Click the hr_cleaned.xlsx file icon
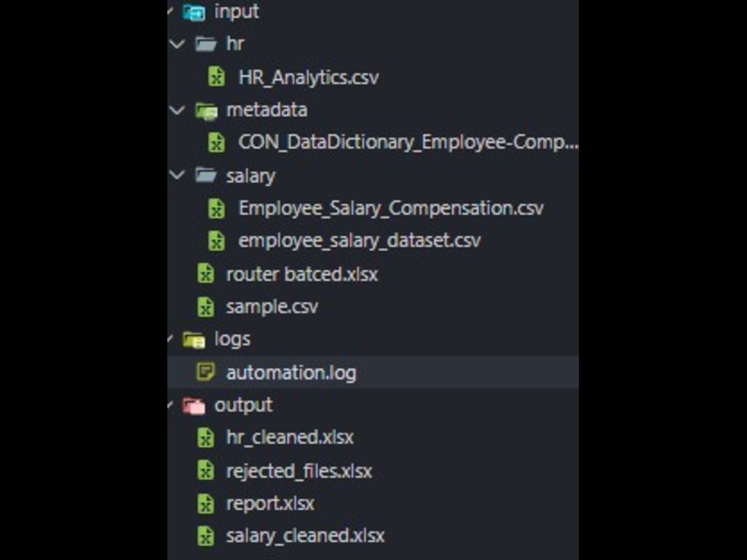Screen dimensions: 747x560 (205, 437)
